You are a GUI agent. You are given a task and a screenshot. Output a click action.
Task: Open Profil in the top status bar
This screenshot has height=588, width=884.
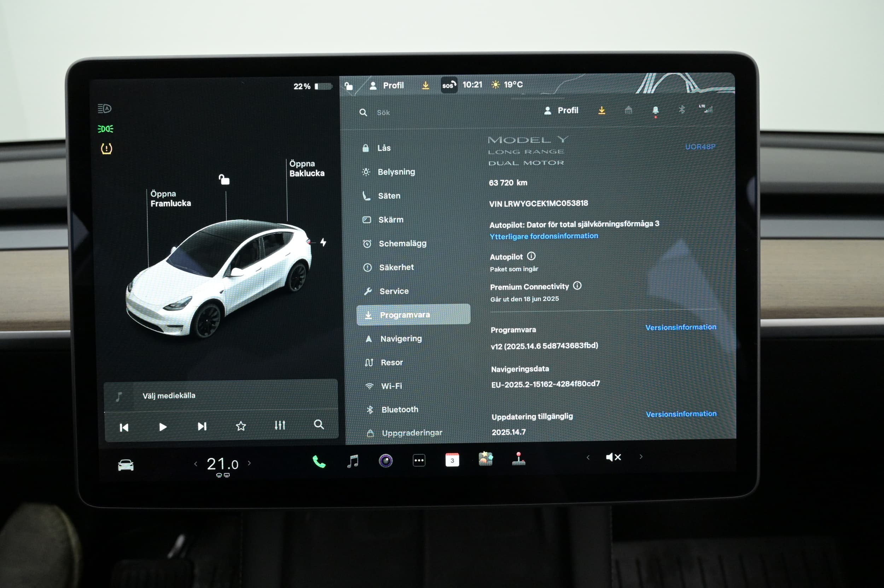(x=387, y=86)
